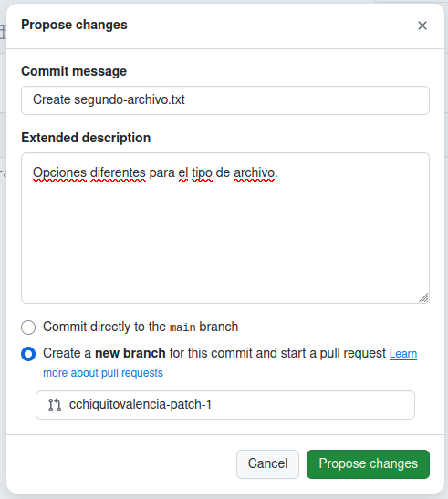Viewport: 448px width, 499px height.
Task: Click the textarea resize handle corner
Action: [x=423, y=298]
